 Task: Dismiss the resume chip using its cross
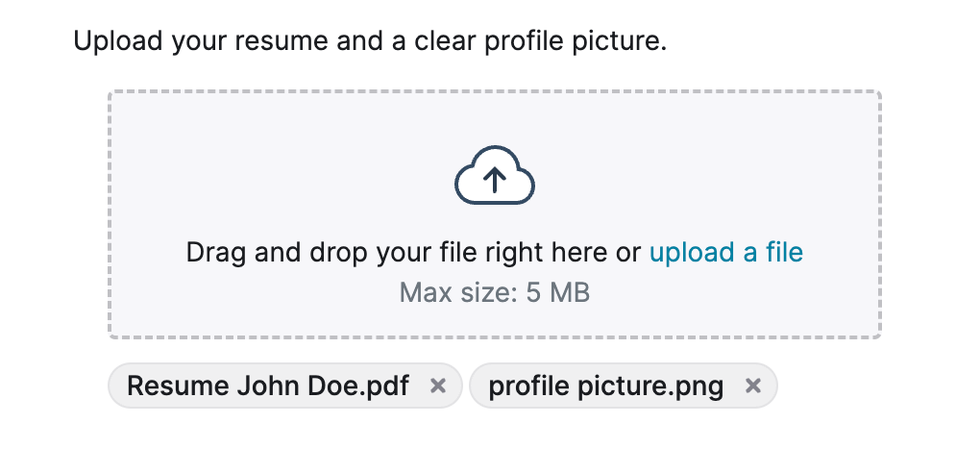(x=438, y=386)
